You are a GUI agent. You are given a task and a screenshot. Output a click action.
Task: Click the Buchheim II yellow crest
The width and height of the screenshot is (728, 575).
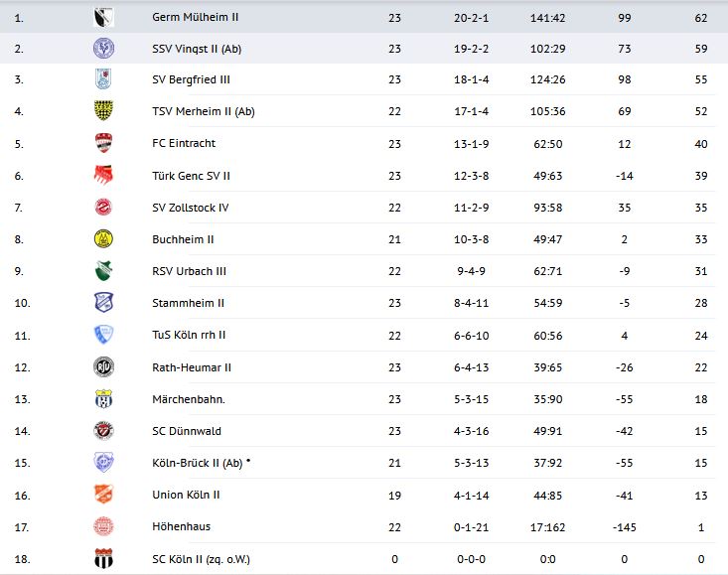pyautogui.click(x=103, y=239)
